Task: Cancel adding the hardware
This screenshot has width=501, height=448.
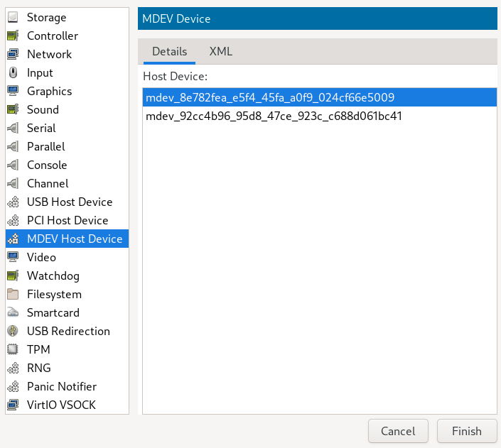Action: (398, 431)
